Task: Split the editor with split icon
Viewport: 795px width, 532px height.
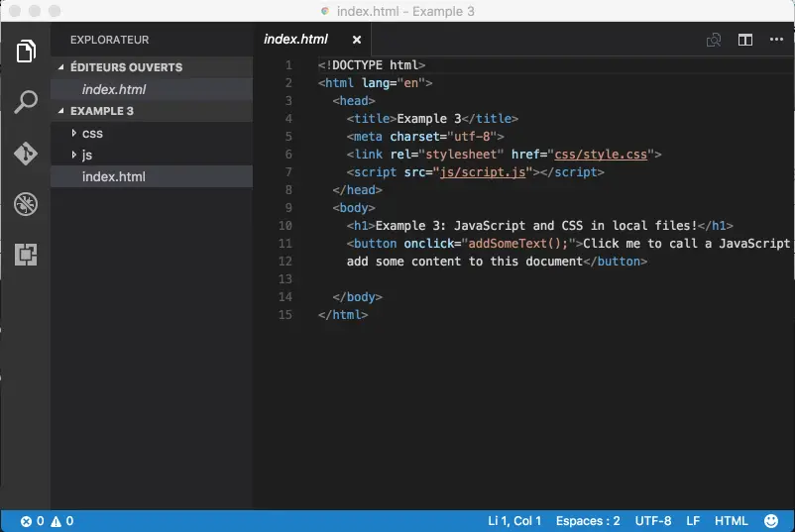Action: tap(744, 40)
